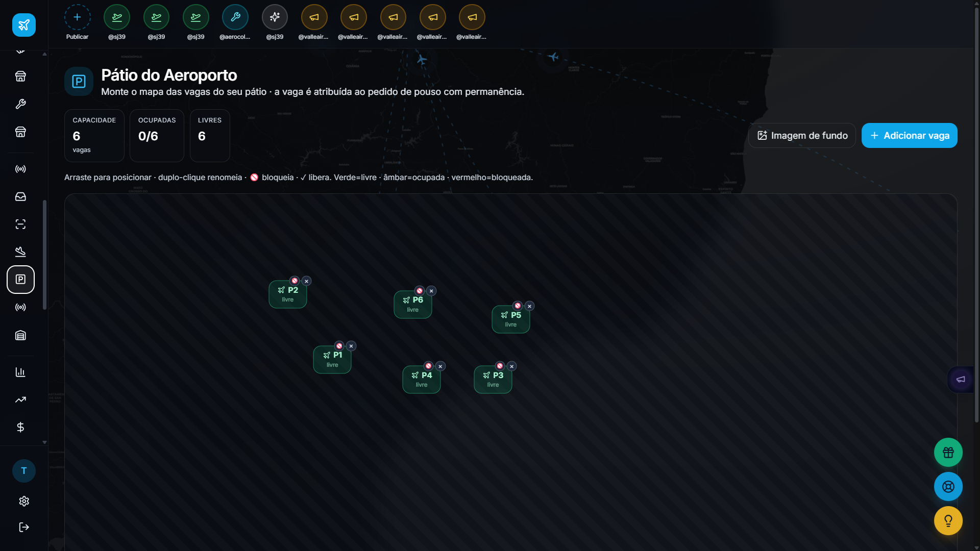Screen dimensions: 980x551
Task: Open the settings gear icon
Action: pos(24,501)
